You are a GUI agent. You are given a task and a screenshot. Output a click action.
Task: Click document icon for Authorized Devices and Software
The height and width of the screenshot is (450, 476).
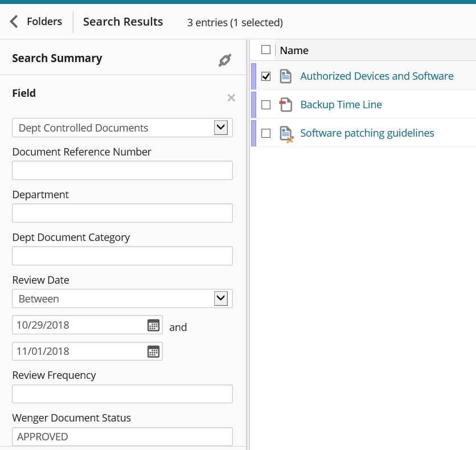click(x=285, y=76)
